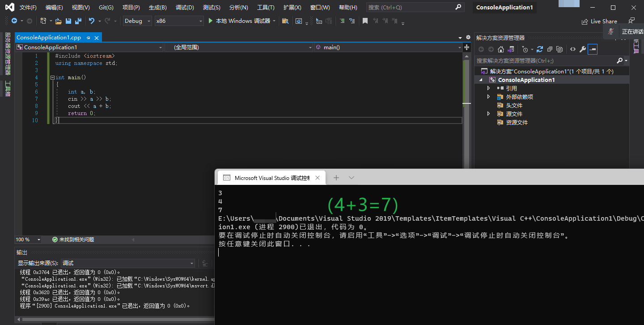Click the Solution Explorer Home icon
Image resolution: width=644 pixels, height=325 pixels.
[501, 49]
